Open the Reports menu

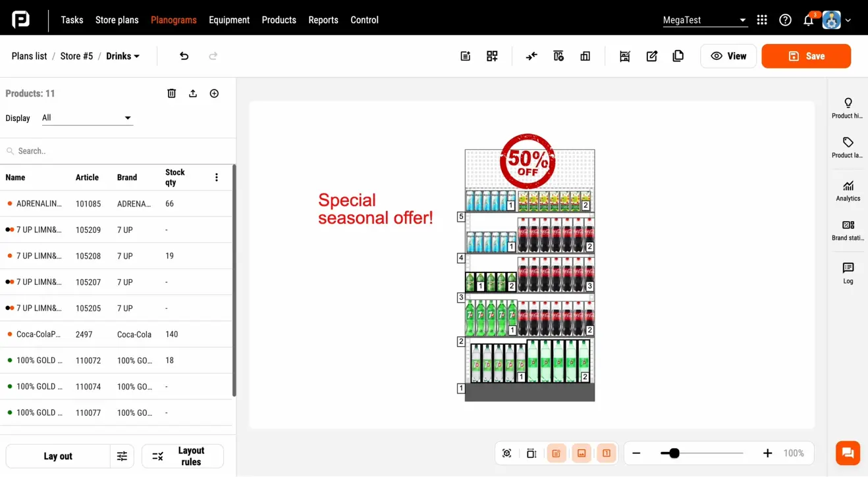[x=323, y=20]
